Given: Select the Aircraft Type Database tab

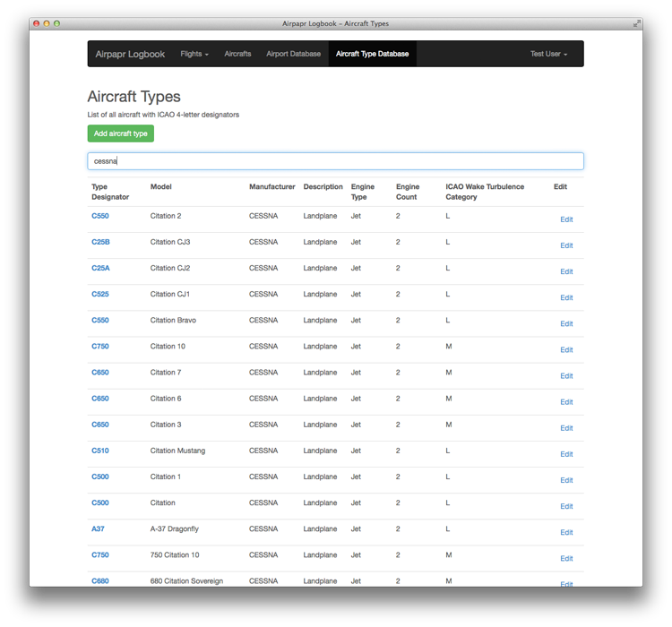Looking at the screenshot, I should (x=373, y=54).
